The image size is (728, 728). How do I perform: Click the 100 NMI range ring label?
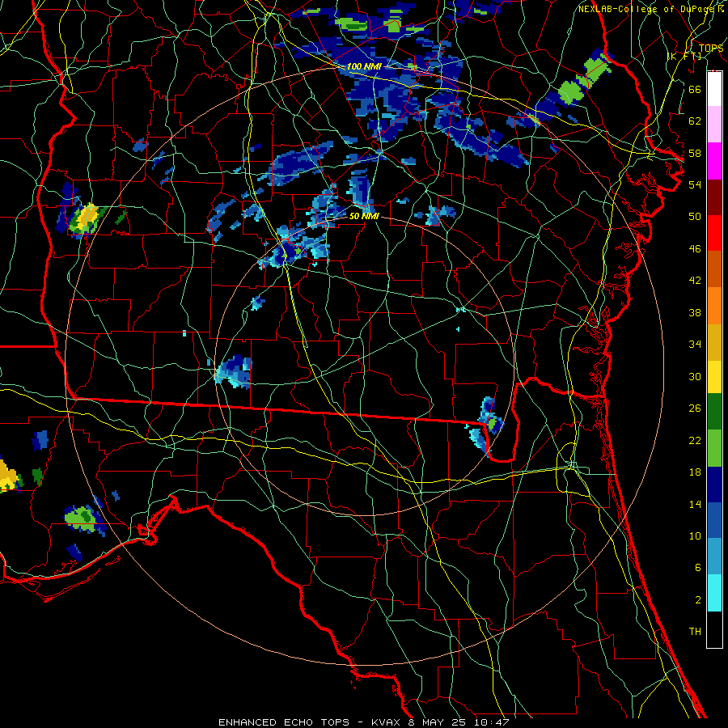click(x=364, y=66)
